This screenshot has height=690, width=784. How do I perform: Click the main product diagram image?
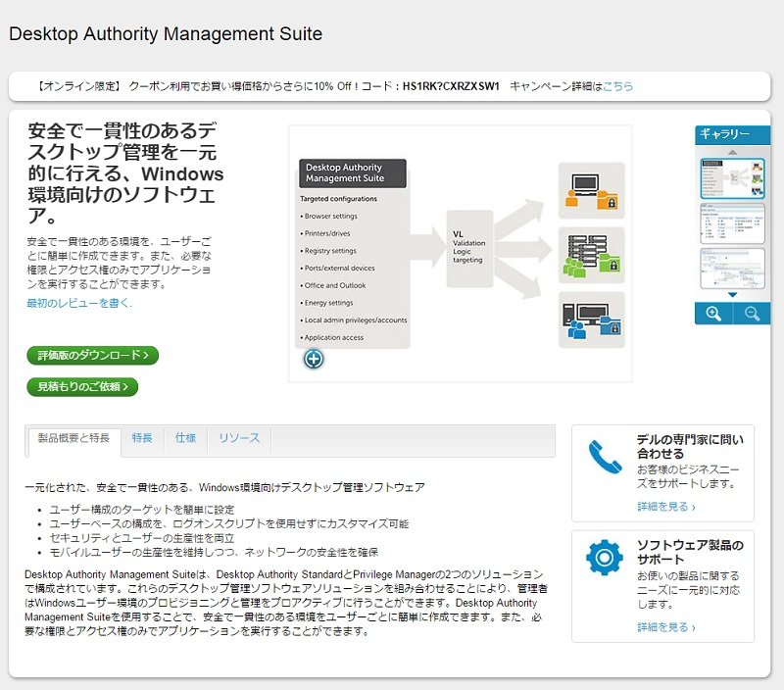[460, 254]
